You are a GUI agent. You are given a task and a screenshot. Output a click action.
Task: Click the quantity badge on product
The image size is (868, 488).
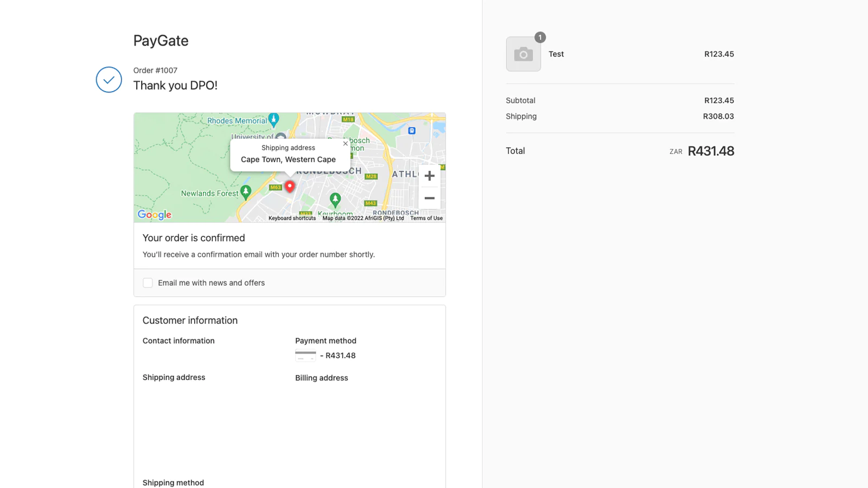540,37
